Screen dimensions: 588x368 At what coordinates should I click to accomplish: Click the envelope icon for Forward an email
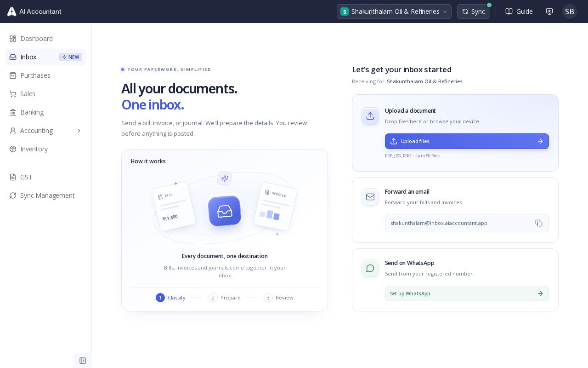pyautogui.click(x=370, y=197)
